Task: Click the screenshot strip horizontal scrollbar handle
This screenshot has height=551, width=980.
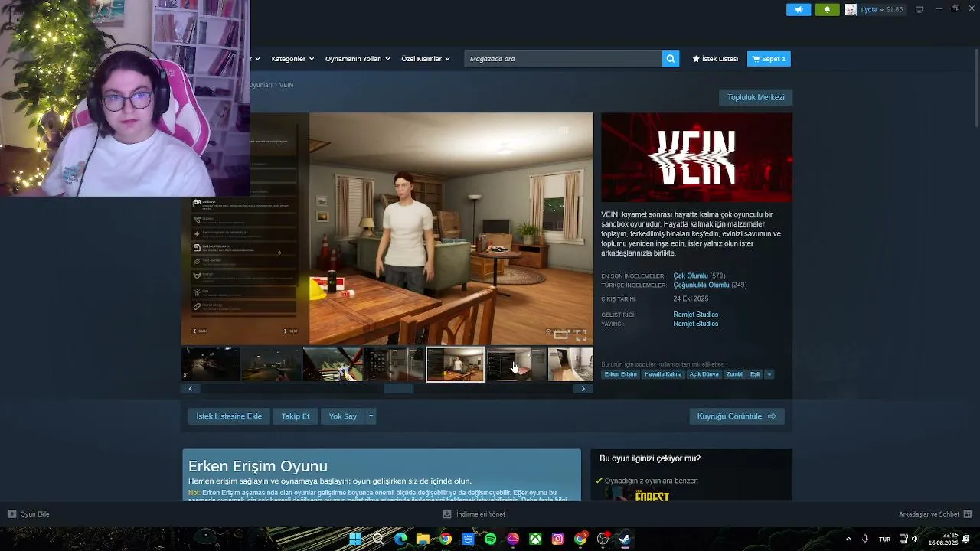Action: (398, 389)
